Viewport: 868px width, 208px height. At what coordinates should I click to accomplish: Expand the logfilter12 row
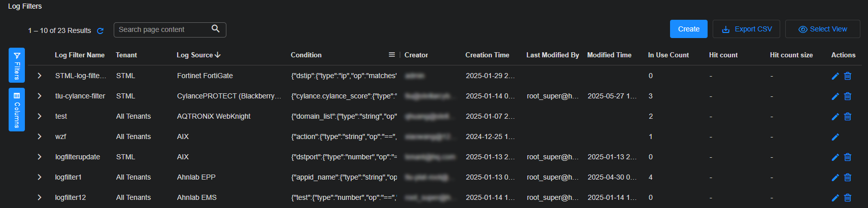click(x=40, y=197)
